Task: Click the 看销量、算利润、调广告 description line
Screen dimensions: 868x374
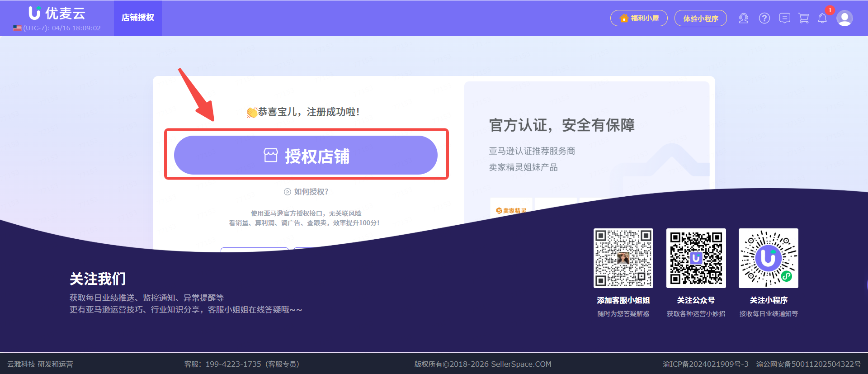Action: [x=304, y=223]
